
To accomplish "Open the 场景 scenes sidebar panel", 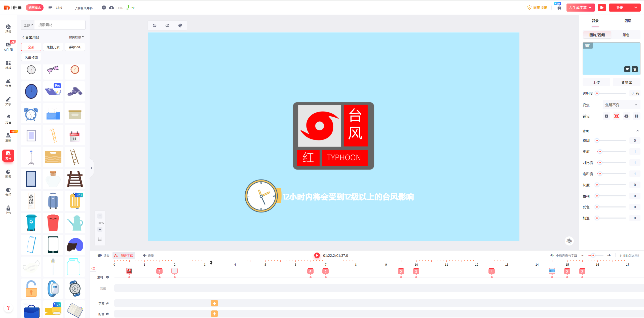I will tap(8, 29).
